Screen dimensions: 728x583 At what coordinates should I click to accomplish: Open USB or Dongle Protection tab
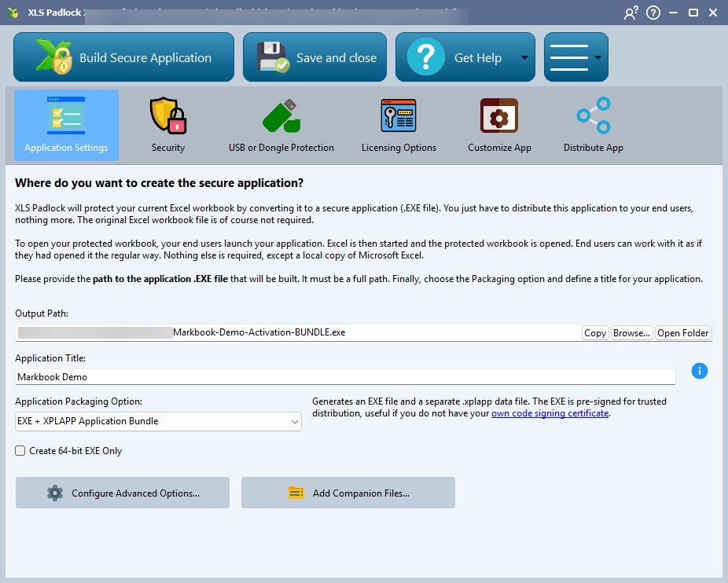(x=281, y=126)
